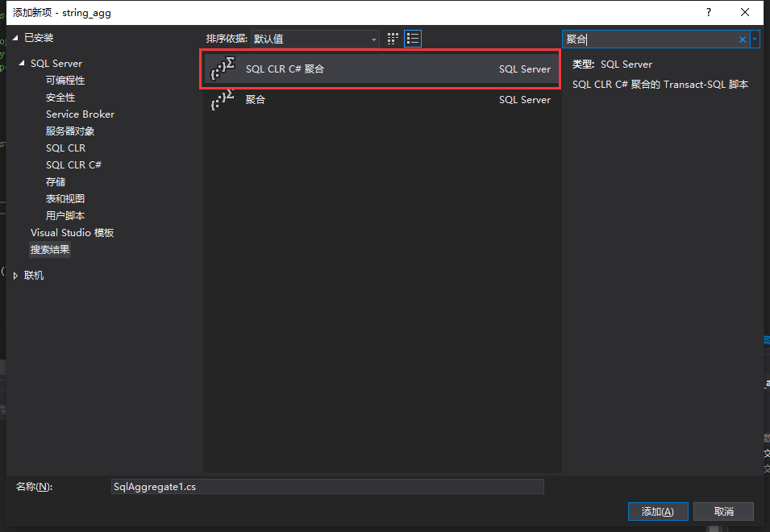Select 安全性 in the category tree
770x532 pixels.
point(60,98)
